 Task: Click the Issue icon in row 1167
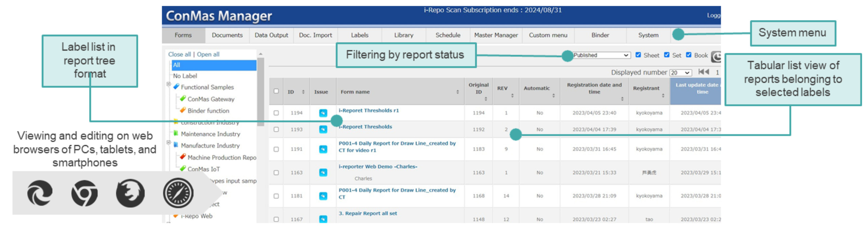(x=323, y=219)
